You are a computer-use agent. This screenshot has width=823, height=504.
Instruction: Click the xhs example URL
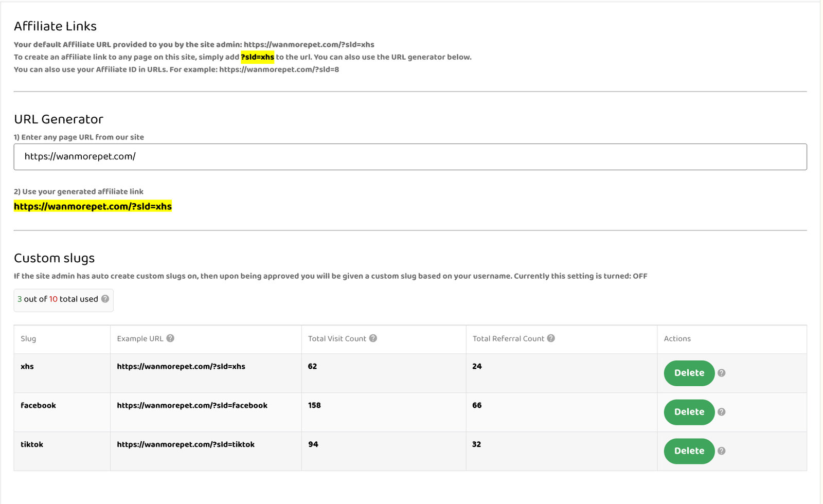(x=181, y=367)
